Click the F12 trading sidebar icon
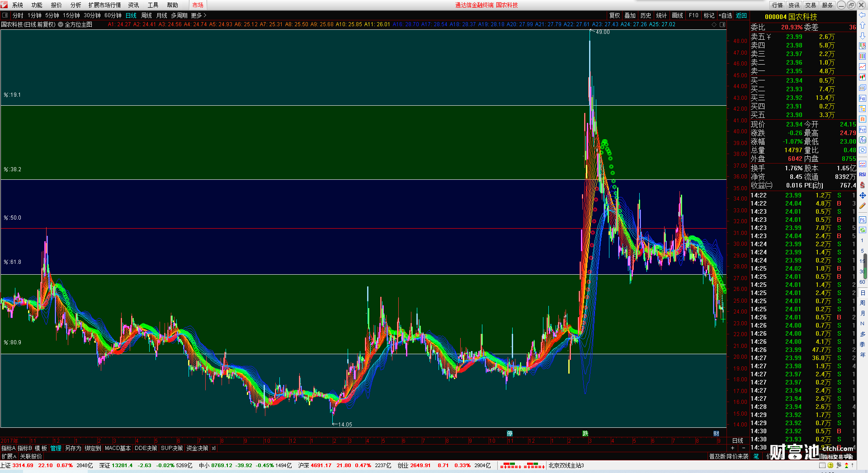The image size is (868, 473). pyautogui.click(x=863, y=130)
